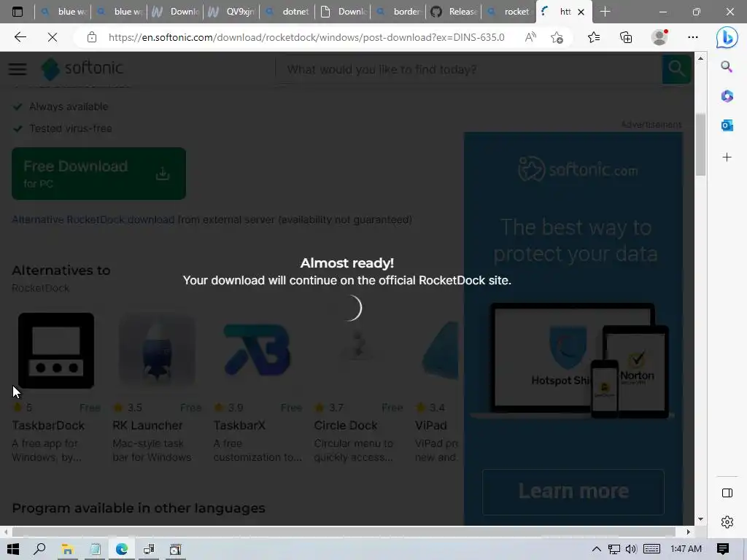Open Collections in Edge
The height and width of the screenshot is (560, 747).
pos(626,37)
